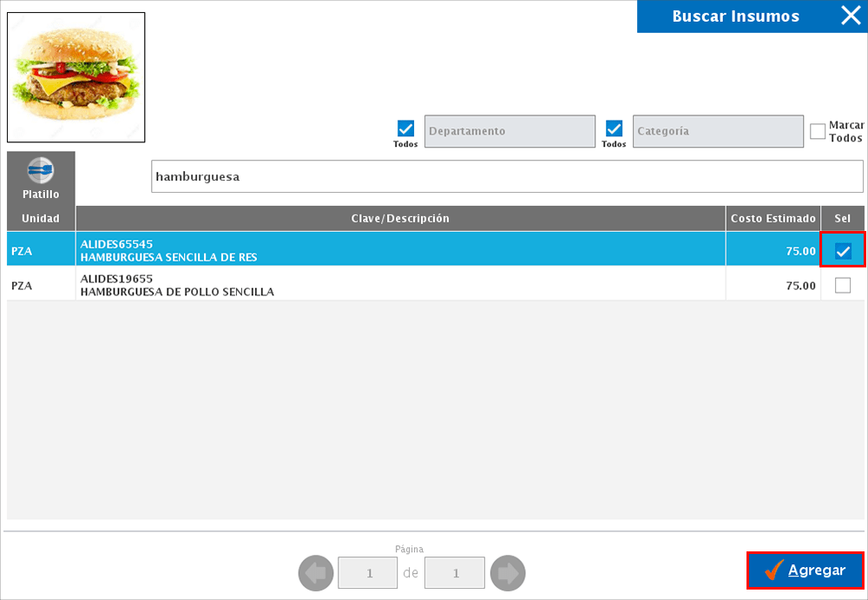Click the Costo Estimado column header
Viewport: 868px width, 600px height.
772,218
